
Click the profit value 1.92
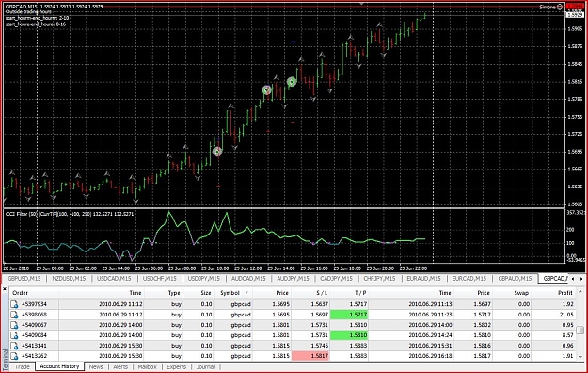pos(567,304)
